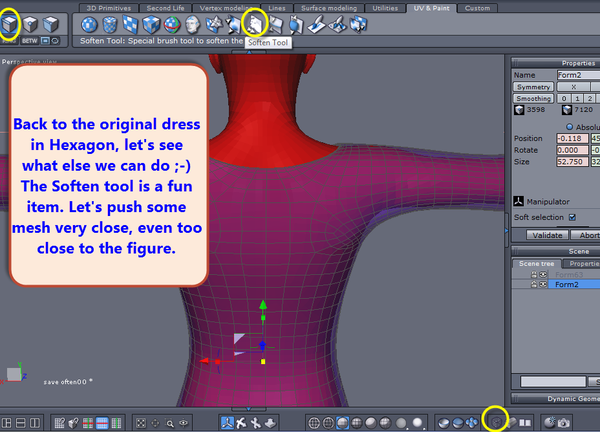The image size is (600, 432).
Task: Click the Smoothing button
Action: pos(533,99)
